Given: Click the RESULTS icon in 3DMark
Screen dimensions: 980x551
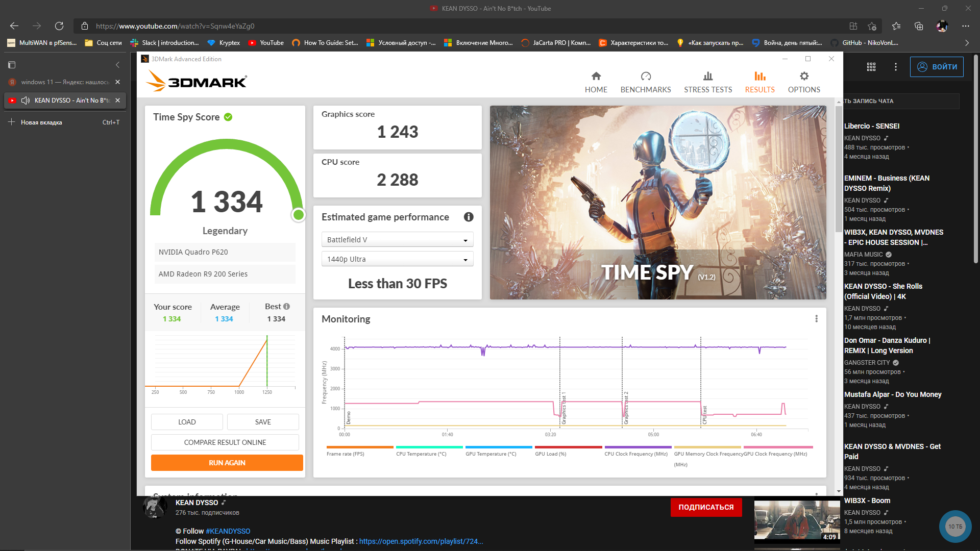Looking at the screenshot, I should click(758, 76).
